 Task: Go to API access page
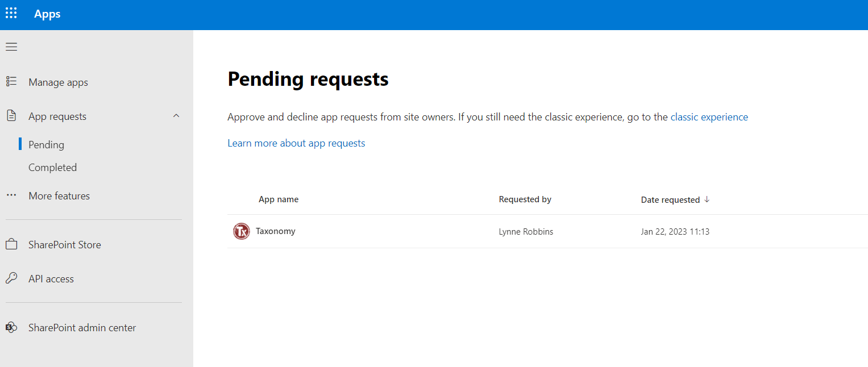click(x=51, y=279)
